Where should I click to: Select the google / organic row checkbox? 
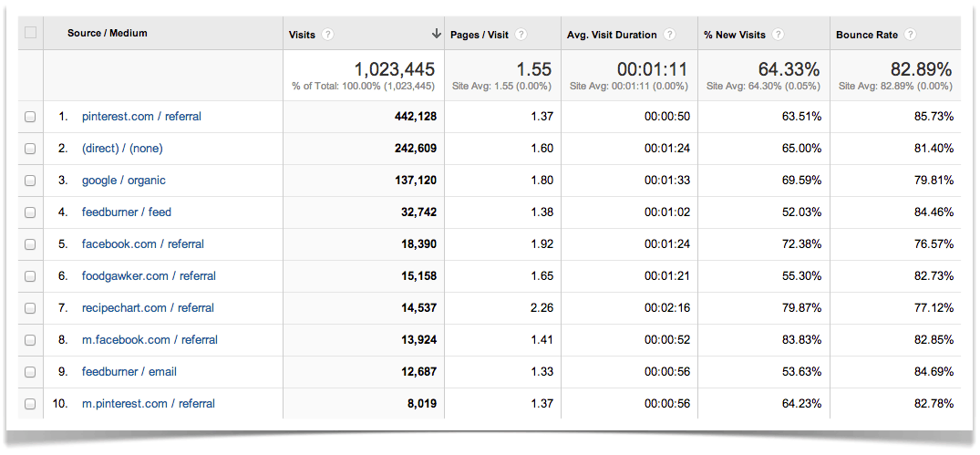[30, 181]
